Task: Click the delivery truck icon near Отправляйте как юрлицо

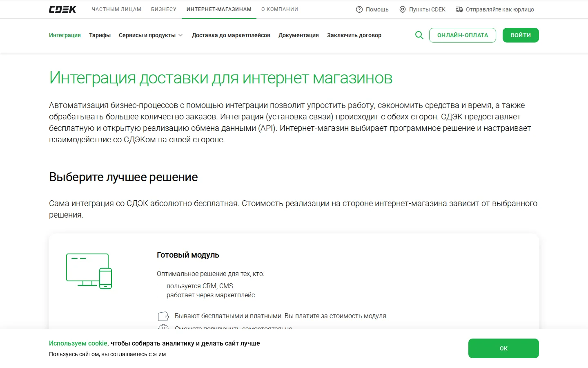Action: (x=459, y=9)
